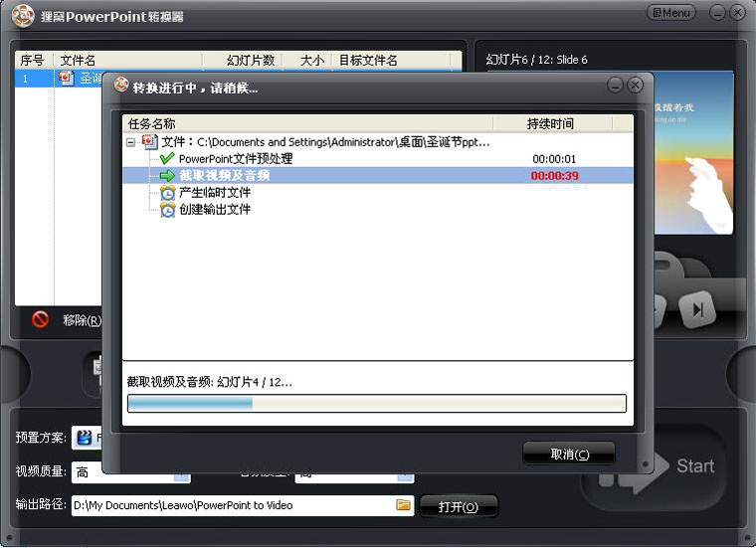Click the 幻灯片6 / 12: Slide 6 label
The width and height of the screenshot is (756, 548).
[x=536, y=60]
